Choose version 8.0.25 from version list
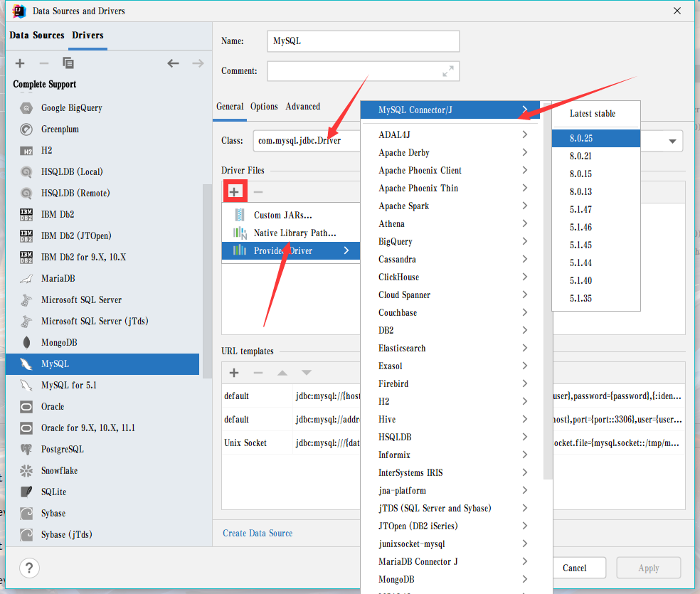 581,138
